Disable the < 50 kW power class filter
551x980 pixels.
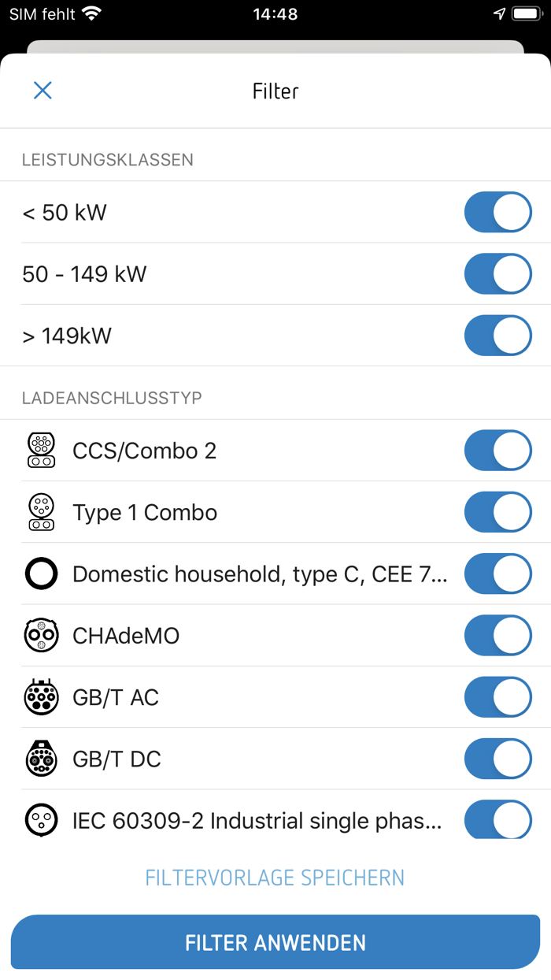(497, 212)
